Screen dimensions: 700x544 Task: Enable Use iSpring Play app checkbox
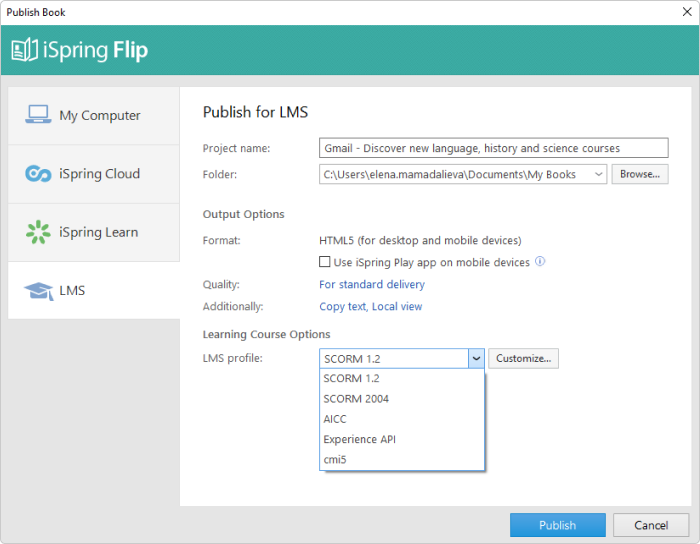325,262
